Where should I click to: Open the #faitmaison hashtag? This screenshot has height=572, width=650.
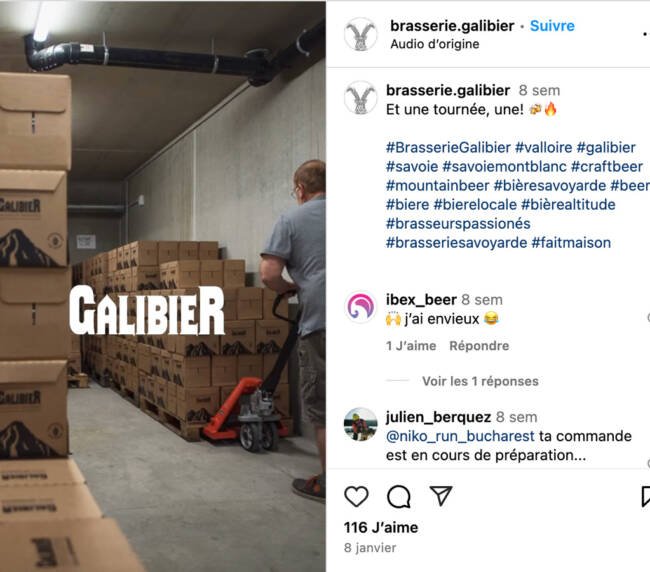tap(571, 242)
